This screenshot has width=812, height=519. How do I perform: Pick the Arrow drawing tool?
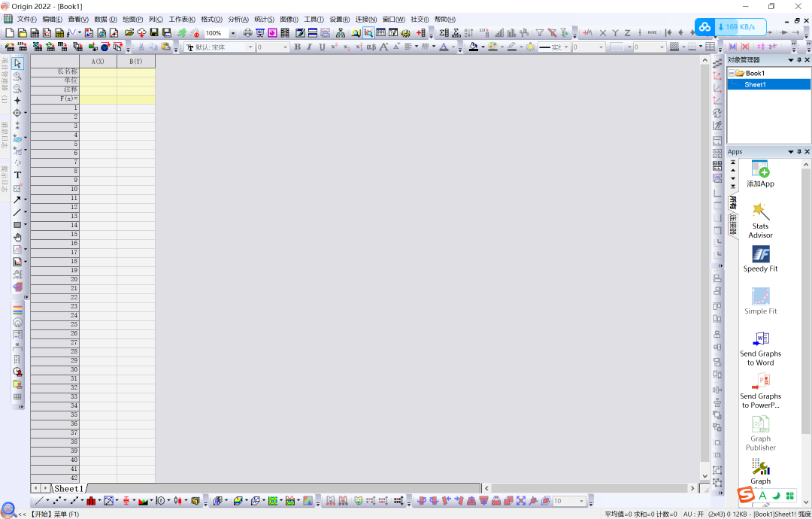17,199
